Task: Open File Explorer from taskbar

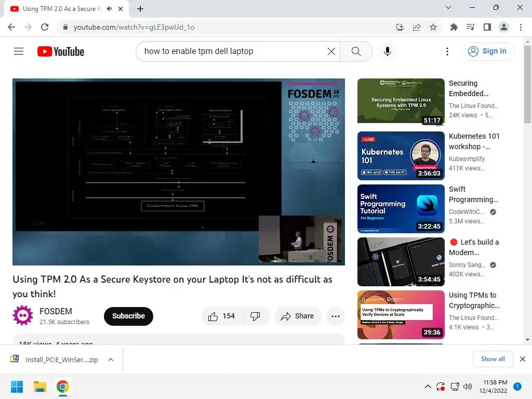Action: (x=39, y=387)
